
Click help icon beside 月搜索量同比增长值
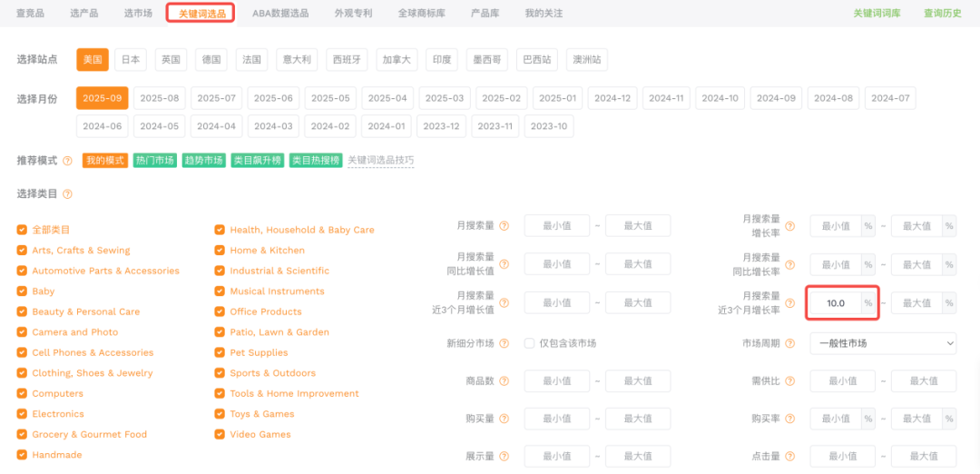point(504,264)
